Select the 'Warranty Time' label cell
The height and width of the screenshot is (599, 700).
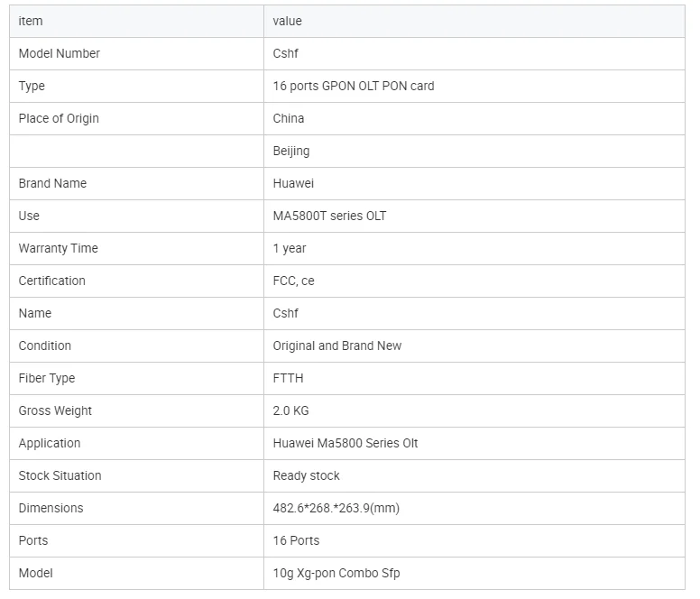click(59, 248)
